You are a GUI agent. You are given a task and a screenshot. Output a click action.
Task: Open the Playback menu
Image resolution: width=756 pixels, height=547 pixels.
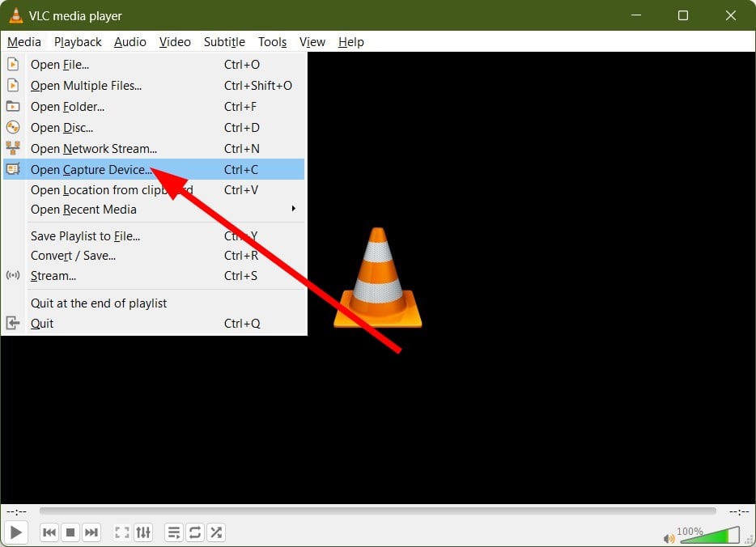(78, 42)
